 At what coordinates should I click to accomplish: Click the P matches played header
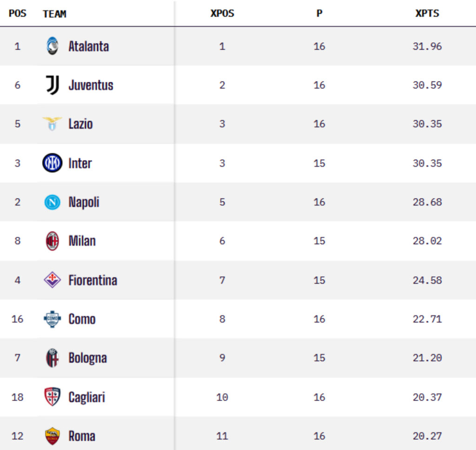click(319, 13)
